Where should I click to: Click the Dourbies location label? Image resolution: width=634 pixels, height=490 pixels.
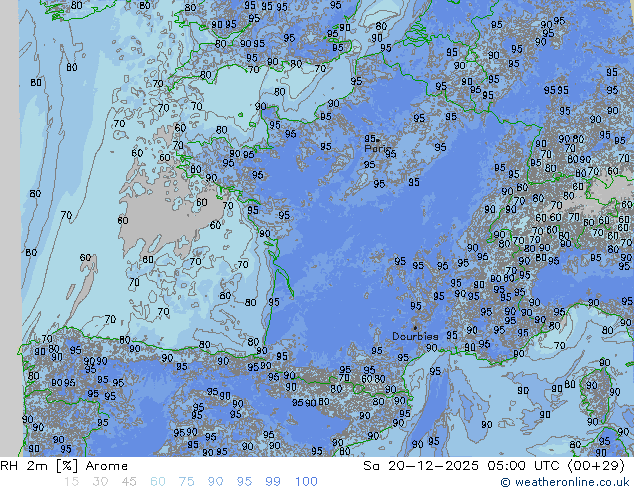tap(415, 336)
